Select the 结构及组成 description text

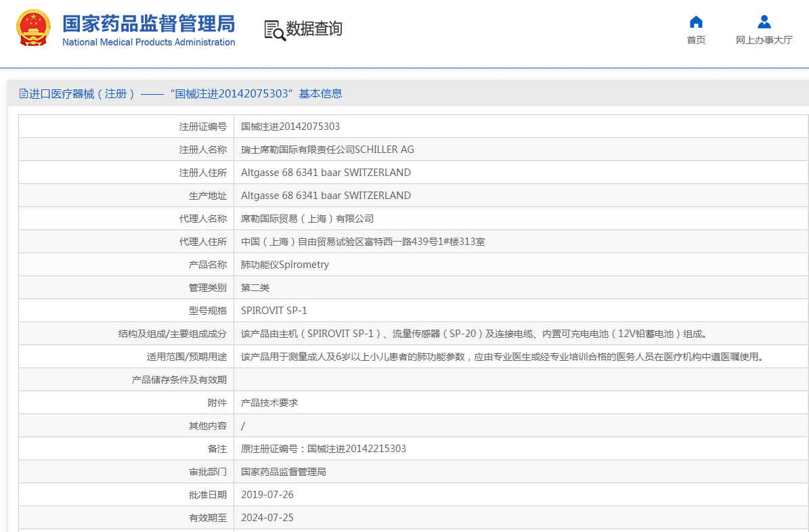[x=474, y=334]
